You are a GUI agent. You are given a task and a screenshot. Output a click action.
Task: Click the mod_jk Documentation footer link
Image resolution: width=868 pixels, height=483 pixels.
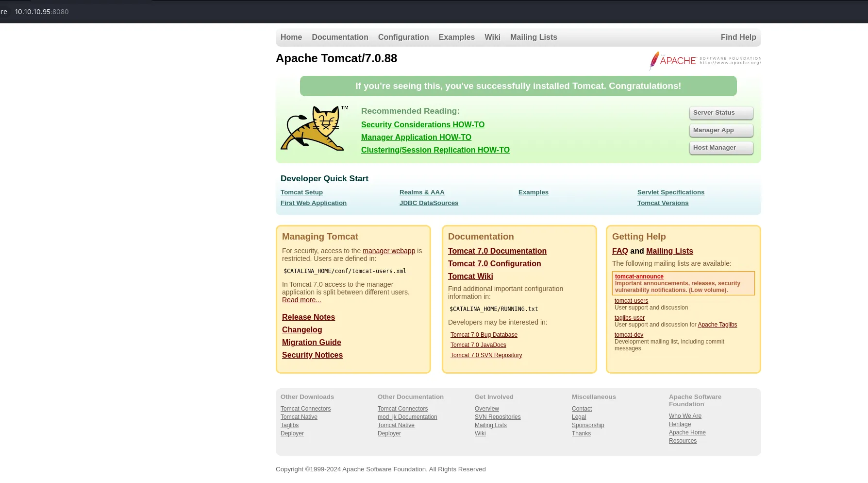[x=407, y=417]
